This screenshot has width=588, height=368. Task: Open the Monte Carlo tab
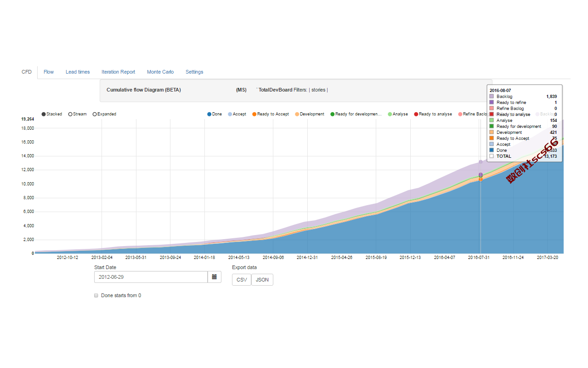point(160,72)
